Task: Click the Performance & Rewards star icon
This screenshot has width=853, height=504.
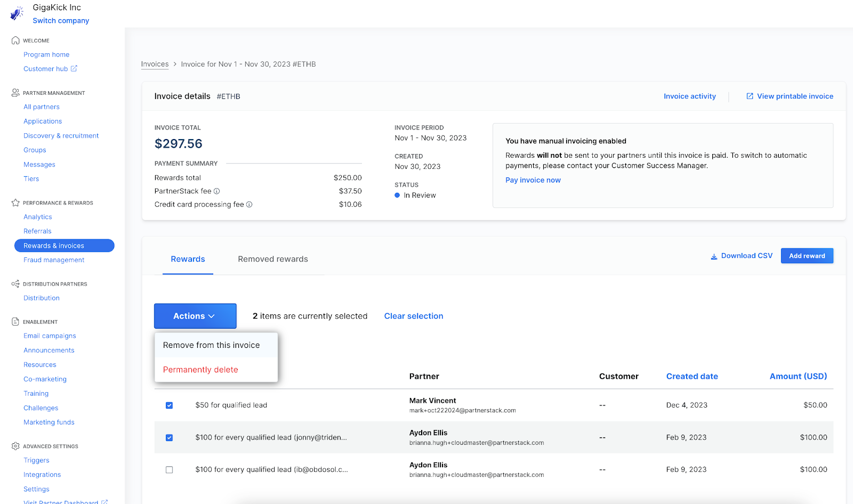Action: (15, 203)
